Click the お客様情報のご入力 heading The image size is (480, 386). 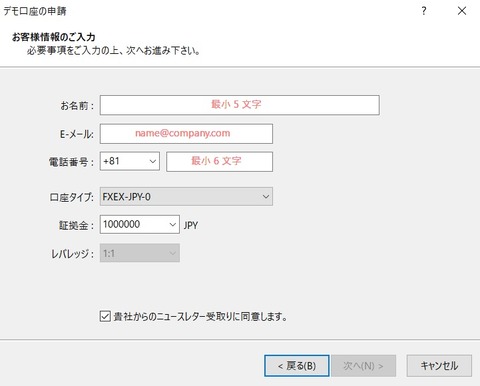(x=54, y=37)
